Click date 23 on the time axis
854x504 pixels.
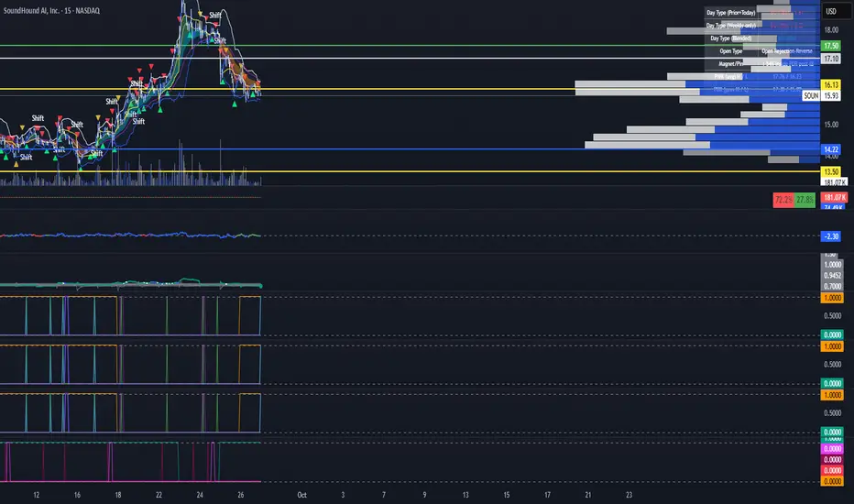point(629,495)
